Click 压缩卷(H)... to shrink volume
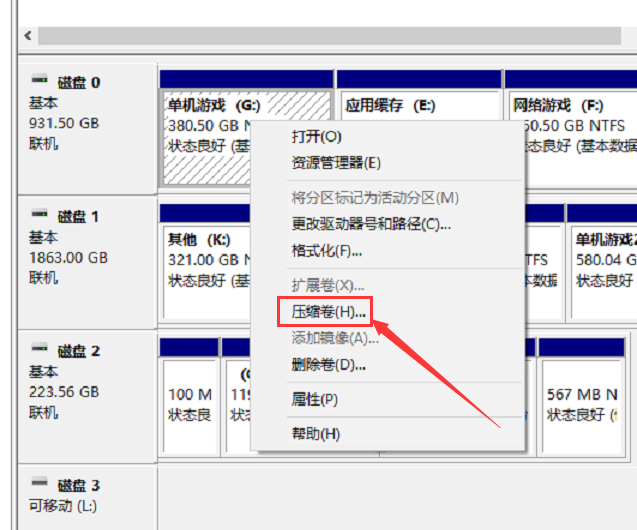This screenshot has height=530, width=637. pyautogui.click(x=328, y=312)
